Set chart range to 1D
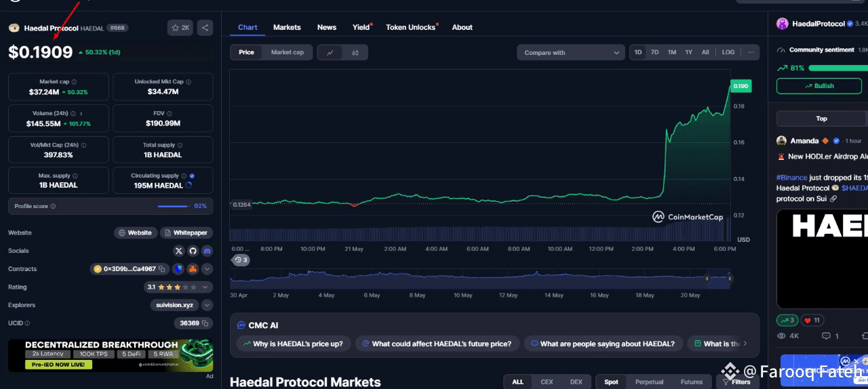Screen dimensions: 868x389 637,52
